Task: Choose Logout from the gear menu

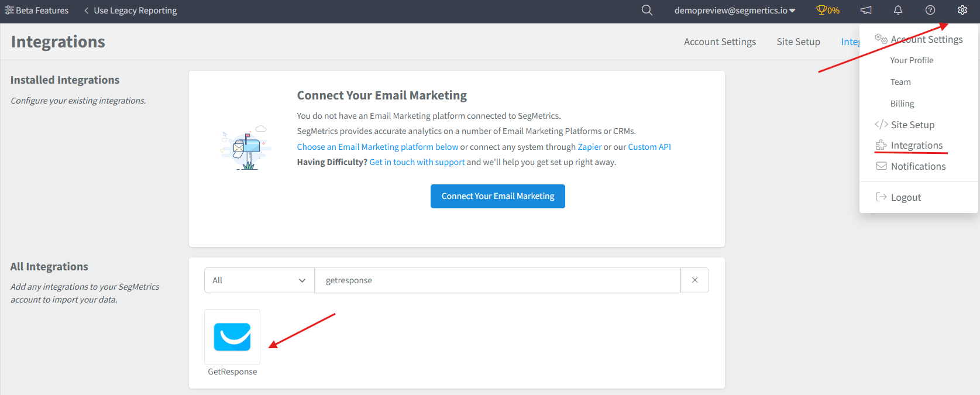Action: [x=898, y=197]
